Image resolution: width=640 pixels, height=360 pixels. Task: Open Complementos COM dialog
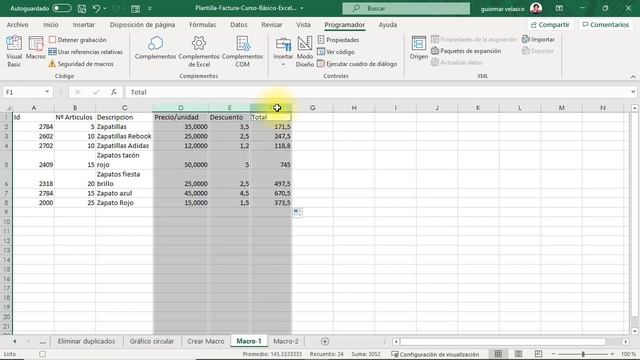pyautogui.click(x=242, y=51)
